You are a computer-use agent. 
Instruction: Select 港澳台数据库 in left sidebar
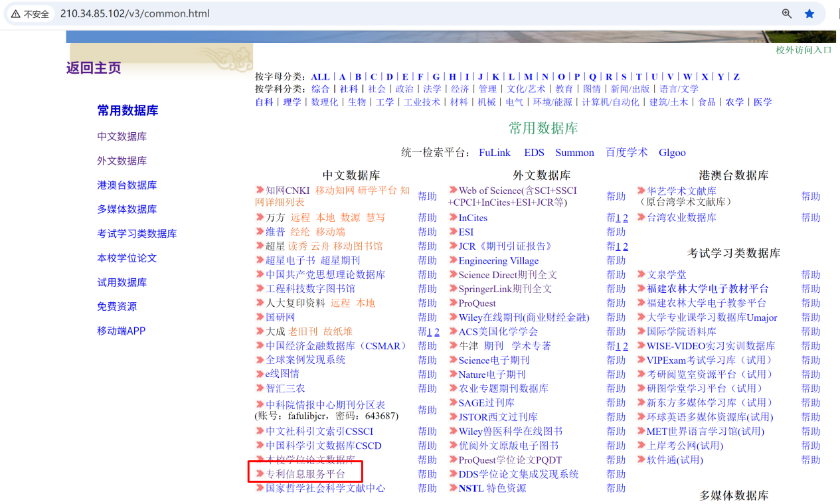point(127,185)
